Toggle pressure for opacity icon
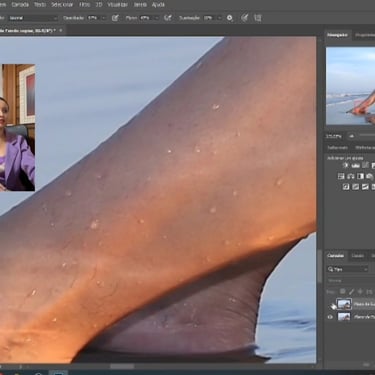This screenshot has width=375, height=375. (x=115, y=18)
